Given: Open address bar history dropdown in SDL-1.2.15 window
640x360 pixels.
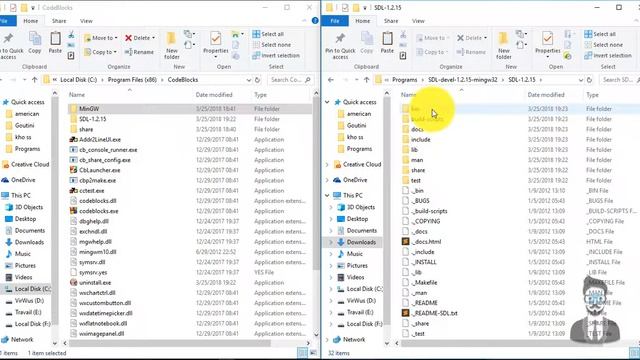Looking at the screenshot, I should pyautogui.click(x=580, y=80).
